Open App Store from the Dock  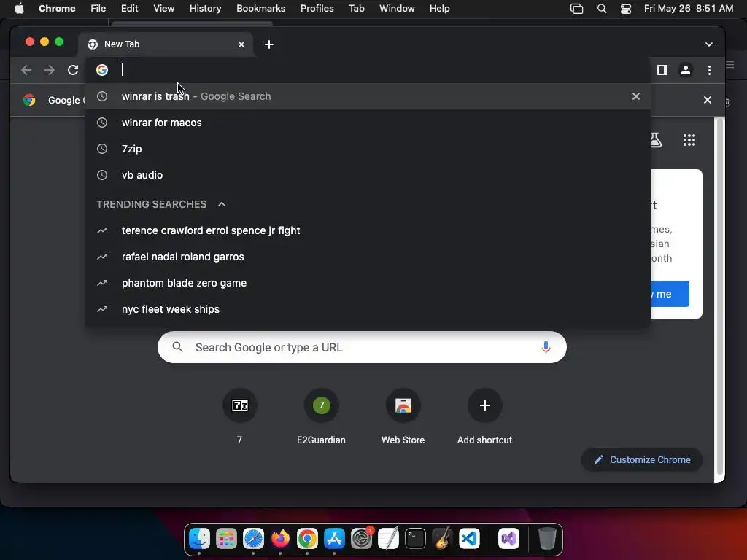pos(334,539)
